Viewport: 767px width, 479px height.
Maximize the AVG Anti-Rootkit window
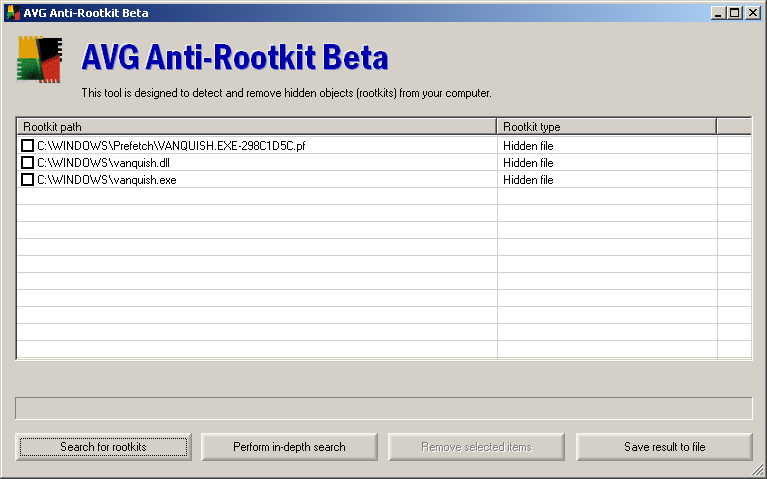click(x=735, y=12)
